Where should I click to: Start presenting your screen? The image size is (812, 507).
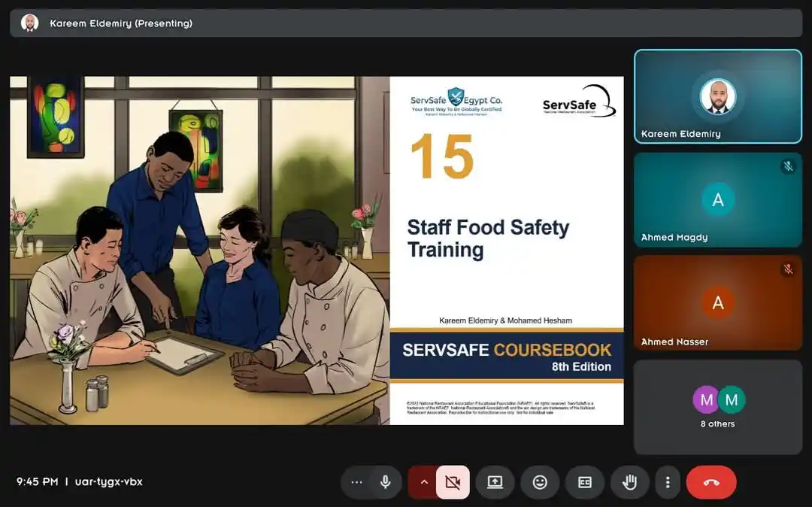[495, 483]
